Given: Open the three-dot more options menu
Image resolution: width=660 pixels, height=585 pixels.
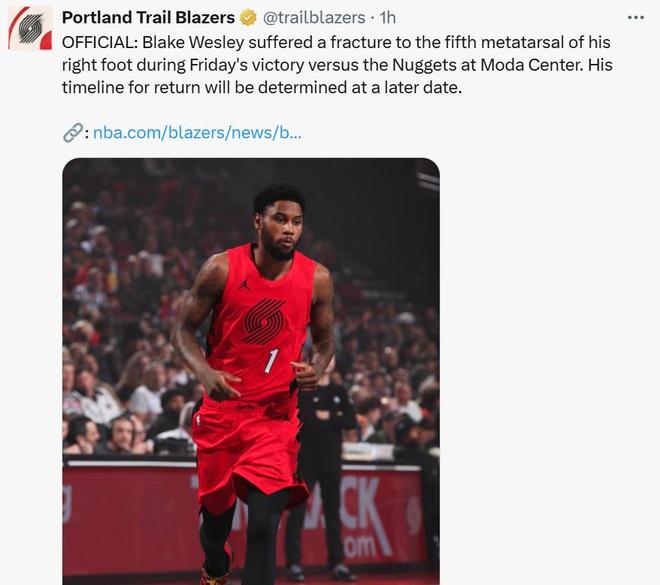Looking at the screenshot, I should pos(636,18).
